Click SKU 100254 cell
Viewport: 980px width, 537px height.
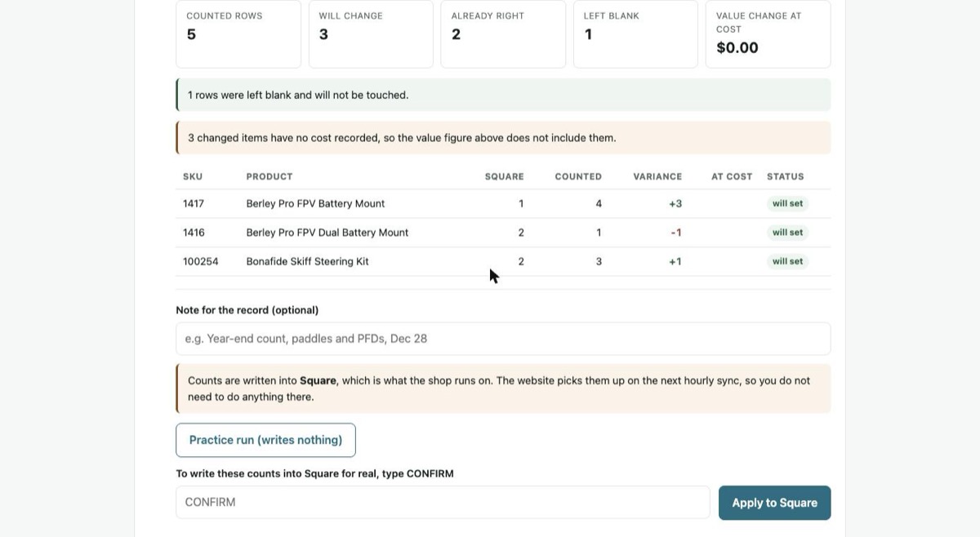[x=201, y=261]
